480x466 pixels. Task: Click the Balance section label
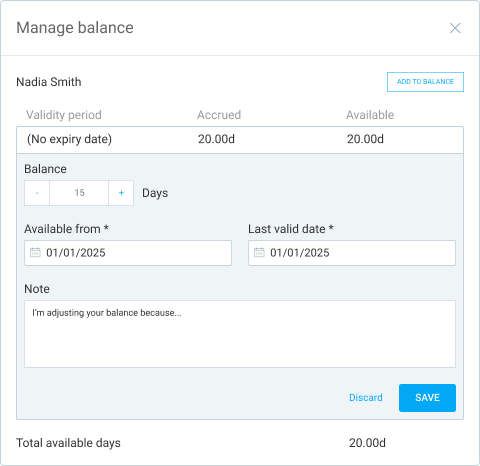click(x=45, y=169)
